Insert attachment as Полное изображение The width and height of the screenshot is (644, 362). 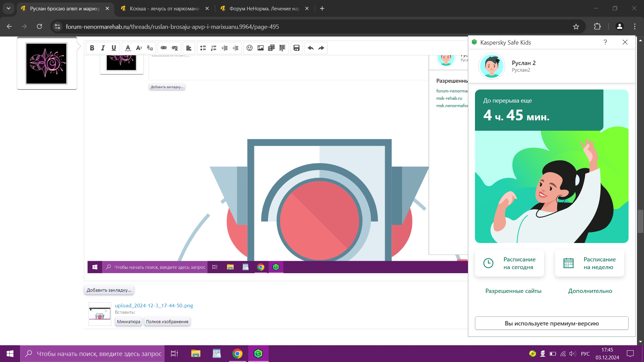[x=167, y=321]
